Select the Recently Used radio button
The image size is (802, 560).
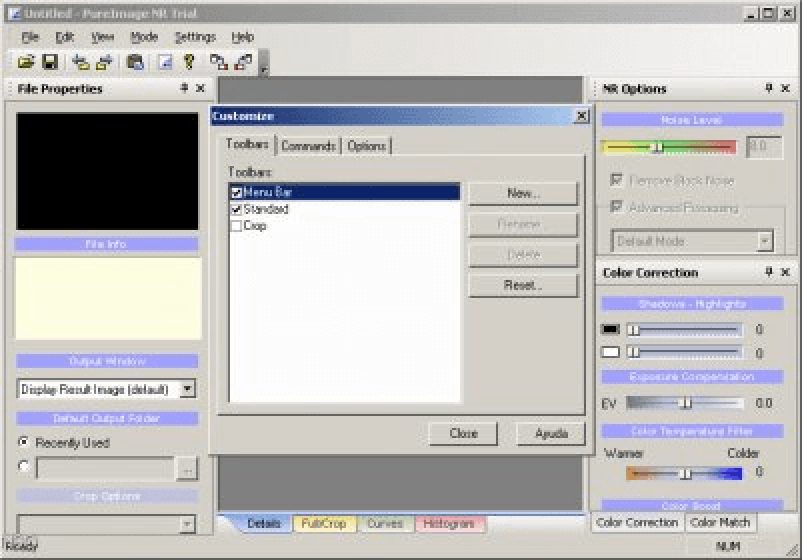click(x=24, y=442)
